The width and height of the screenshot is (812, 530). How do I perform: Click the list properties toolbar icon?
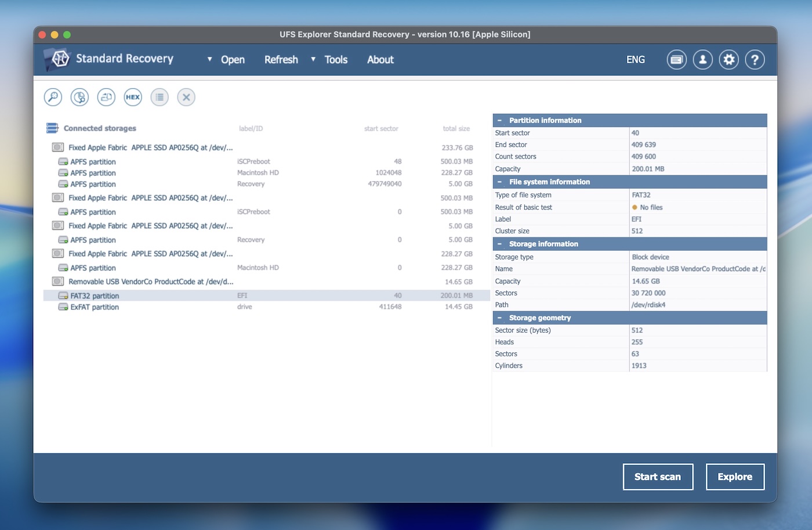(x=159, y=97)
